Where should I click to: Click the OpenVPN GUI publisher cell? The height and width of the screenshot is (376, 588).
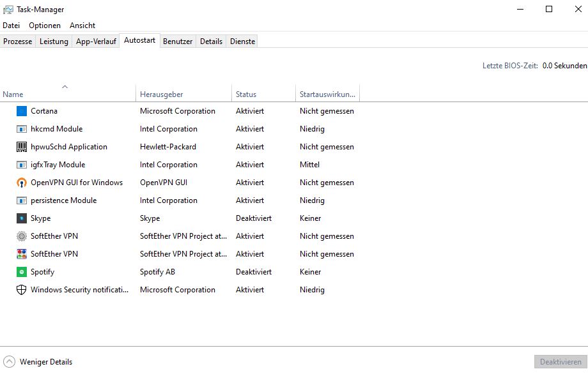click(164, 183)
